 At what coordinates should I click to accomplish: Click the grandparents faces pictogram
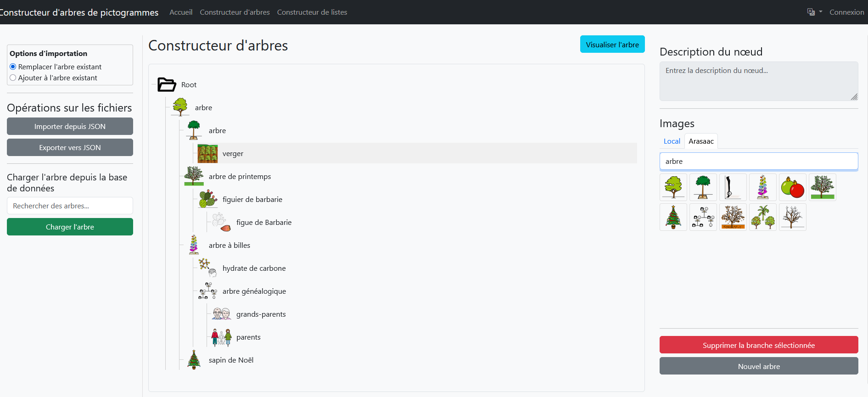tap(221, 314)
